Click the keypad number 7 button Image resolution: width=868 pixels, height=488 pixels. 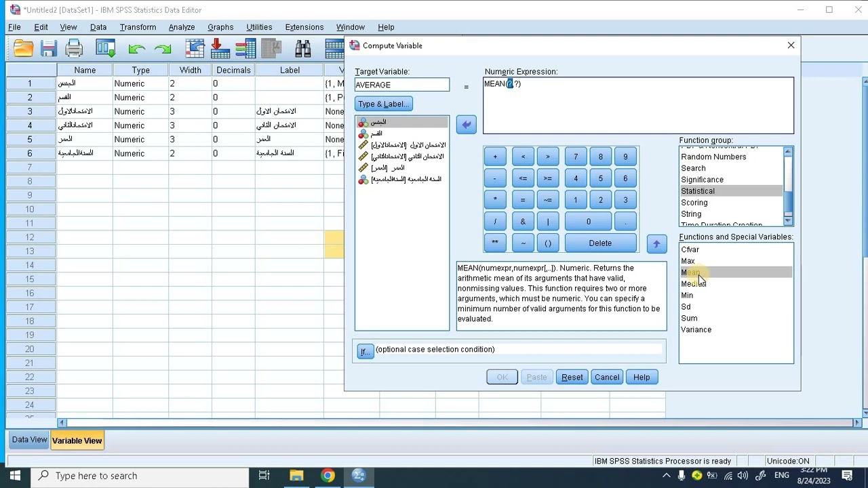[x=576, y=157]
